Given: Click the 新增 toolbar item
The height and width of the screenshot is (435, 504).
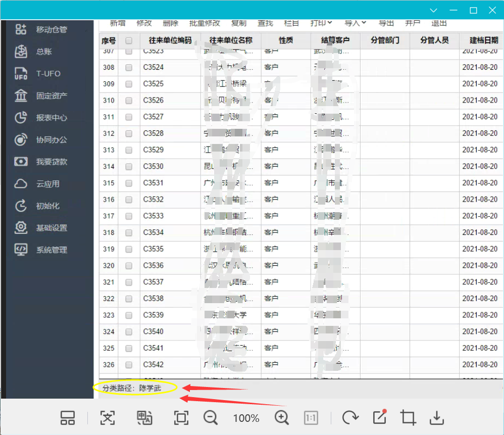Looking at the screenshot, I should (118, 23).
